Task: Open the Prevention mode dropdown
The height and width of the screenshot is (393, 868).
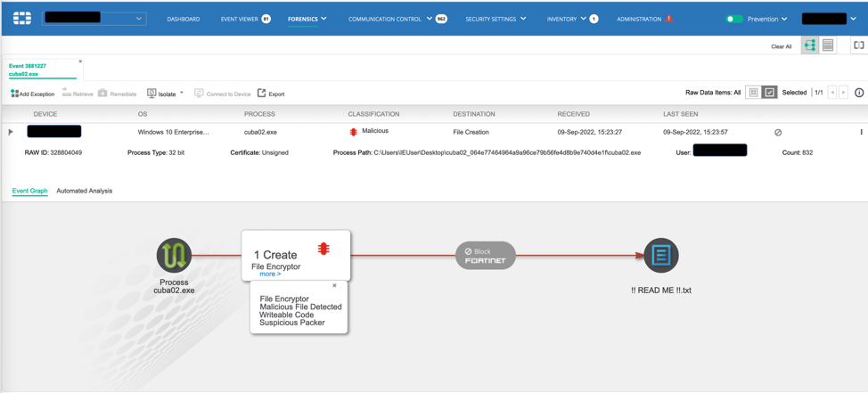Action: coord(767,19)
